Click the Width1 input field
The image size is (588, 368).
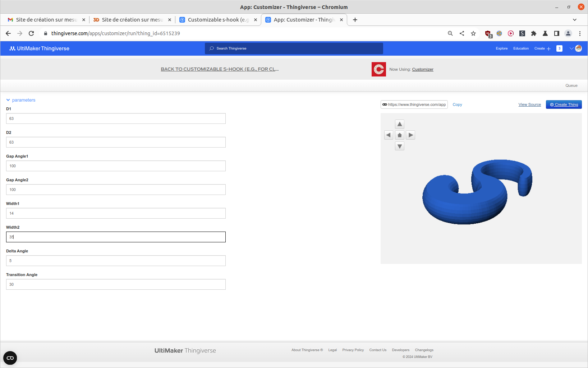116,213
